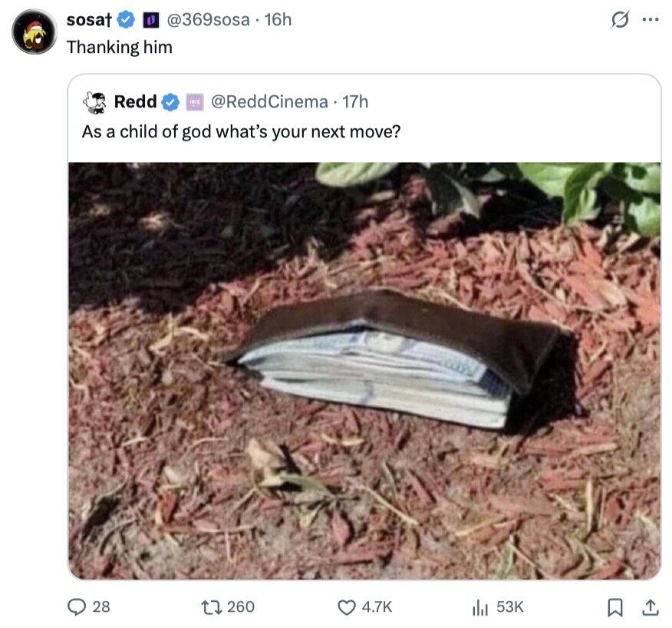Repost using the retweet icon

click(x=211, y=607)
